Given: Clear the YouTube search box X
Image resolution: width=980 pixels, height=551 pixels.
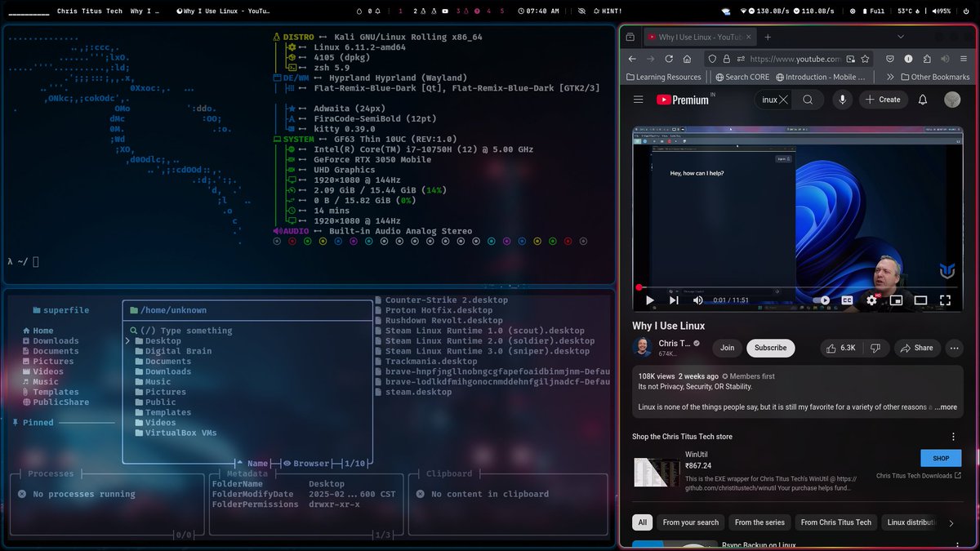Looking at the screenshot, I should tap(783, 100).
